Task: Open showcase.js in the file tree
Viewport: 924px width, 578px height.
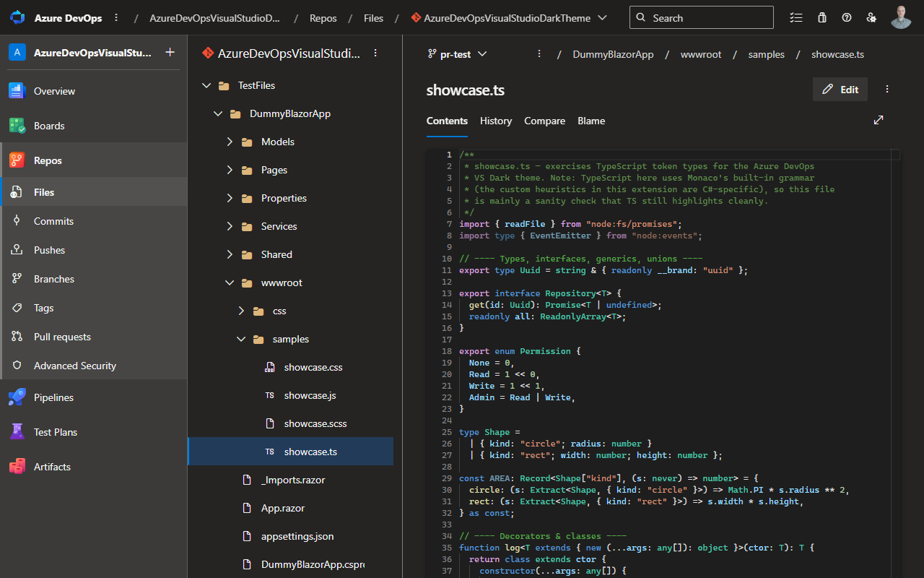Action: coord(291,395)
